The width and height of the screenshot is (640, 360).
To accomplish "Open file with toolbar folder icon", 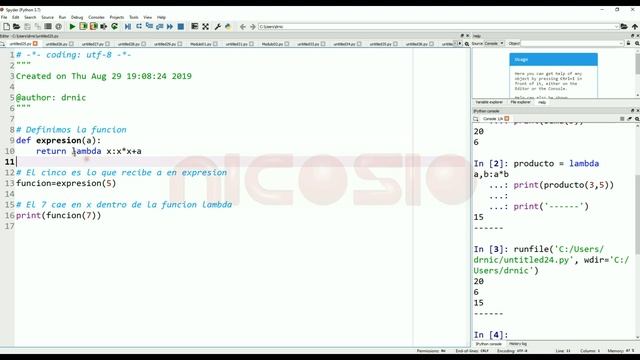I will click(16, 27).
